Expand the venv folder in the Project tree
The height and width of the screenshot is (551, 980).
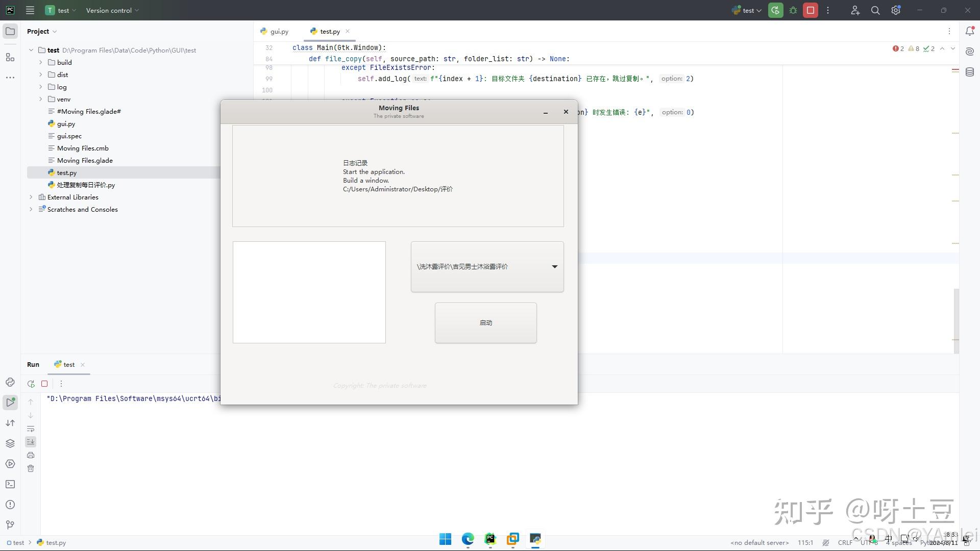click(x=41, y=99)
